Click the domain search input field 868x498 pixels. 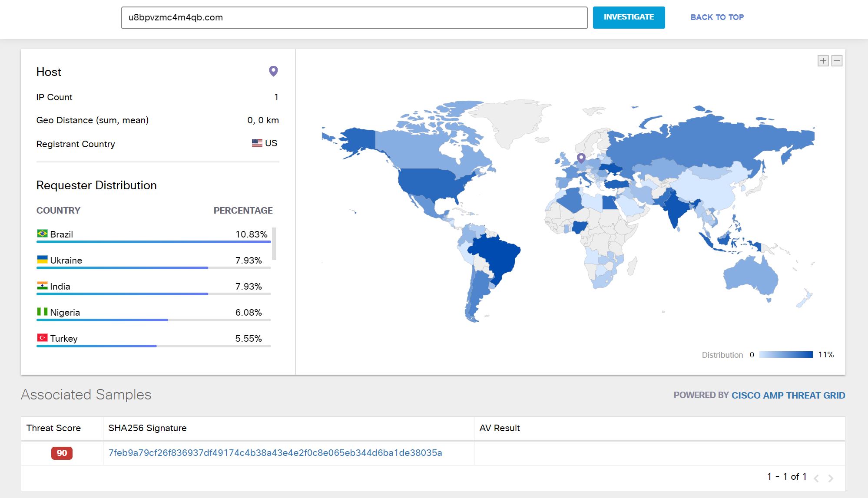(x=354, y=18)
